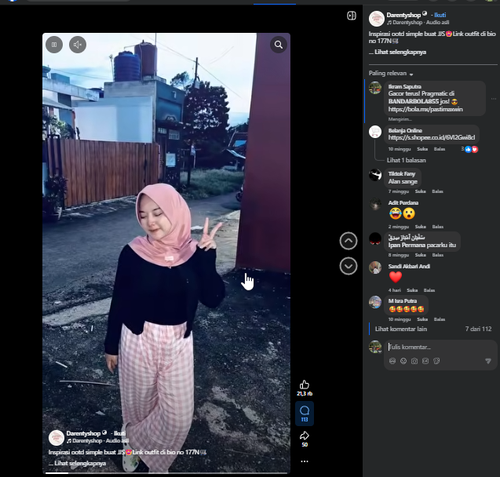Viewport: 500px width, 477px height.
Task: Open the Darentyshop profile picture in the sidebar
Action: pos(377,18)
